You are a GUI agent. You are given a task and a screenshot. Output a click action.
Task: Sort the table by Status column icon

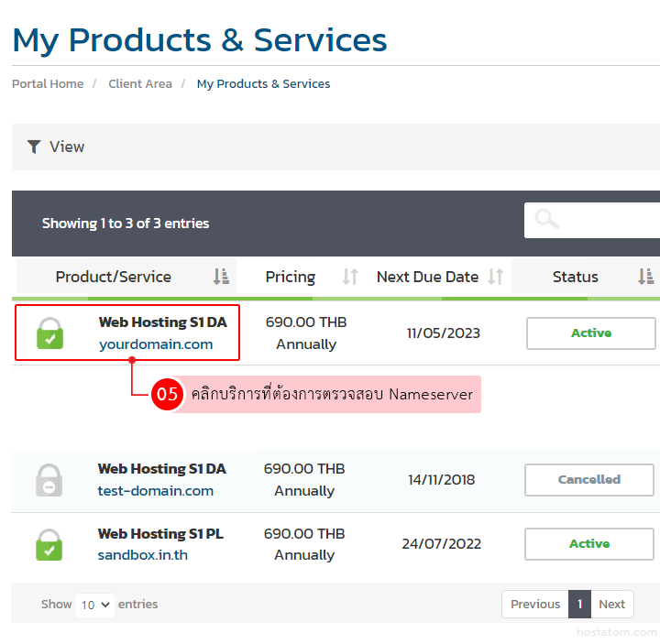click(646, 277)
